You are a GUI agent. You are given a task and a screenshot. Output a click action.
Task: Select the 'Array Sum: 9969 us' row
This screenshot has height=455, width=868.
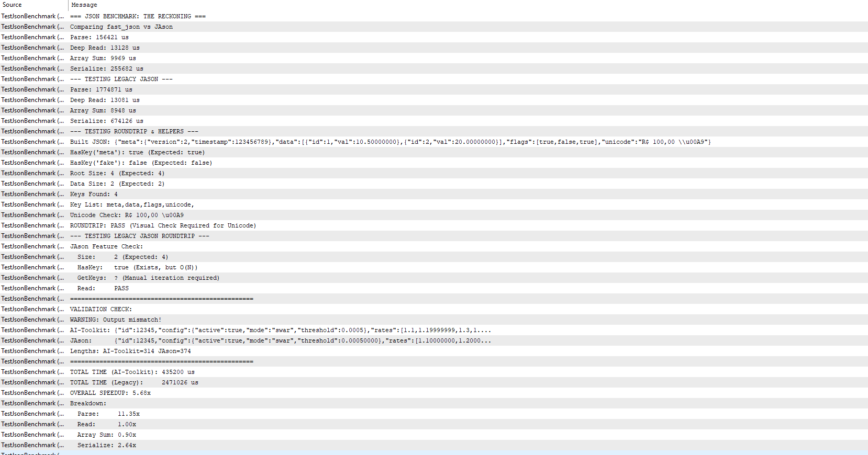point(434,58)
